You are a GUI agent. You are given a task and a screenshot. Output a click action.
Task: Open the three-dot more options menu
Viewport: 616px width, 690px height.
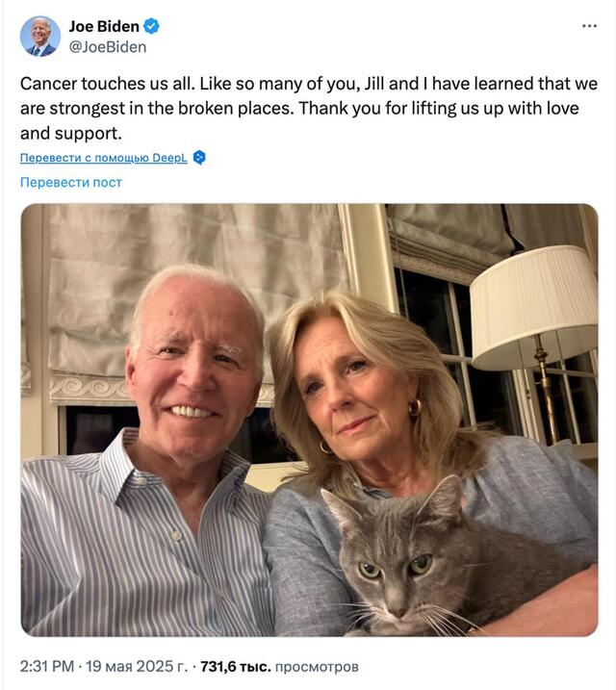click(589, 26)
